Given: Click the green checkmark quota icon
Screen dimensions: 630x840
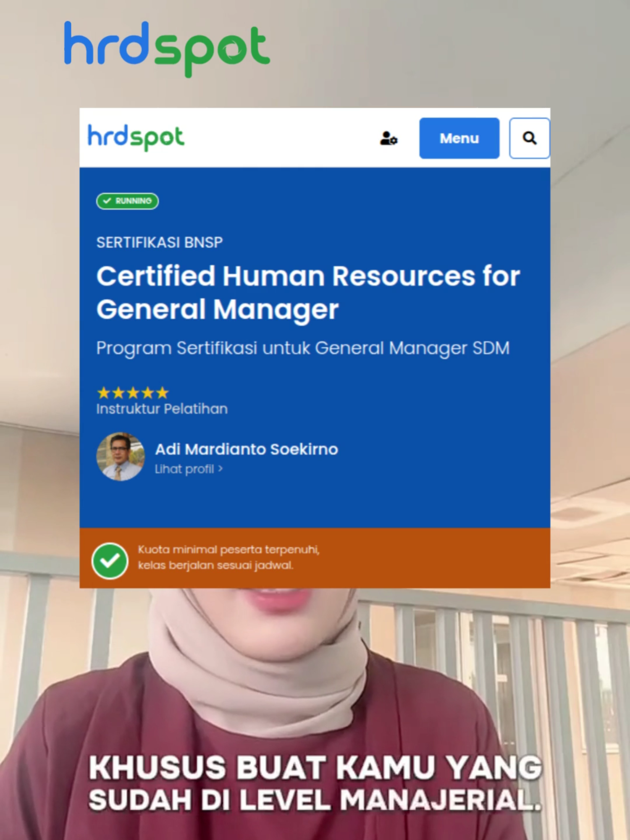Looking at the screenshot, I should (110, 561).
